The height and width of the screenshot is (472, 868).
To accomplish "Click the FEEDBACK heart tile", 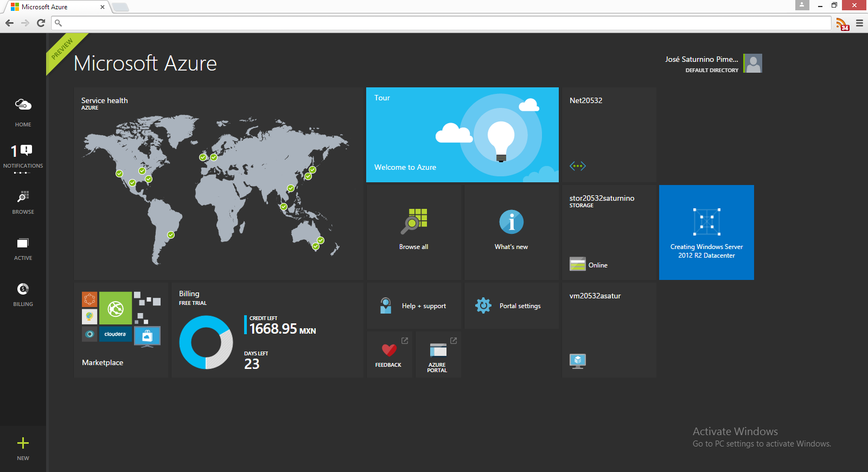I will pyautogui.click(x=389, y=354).
